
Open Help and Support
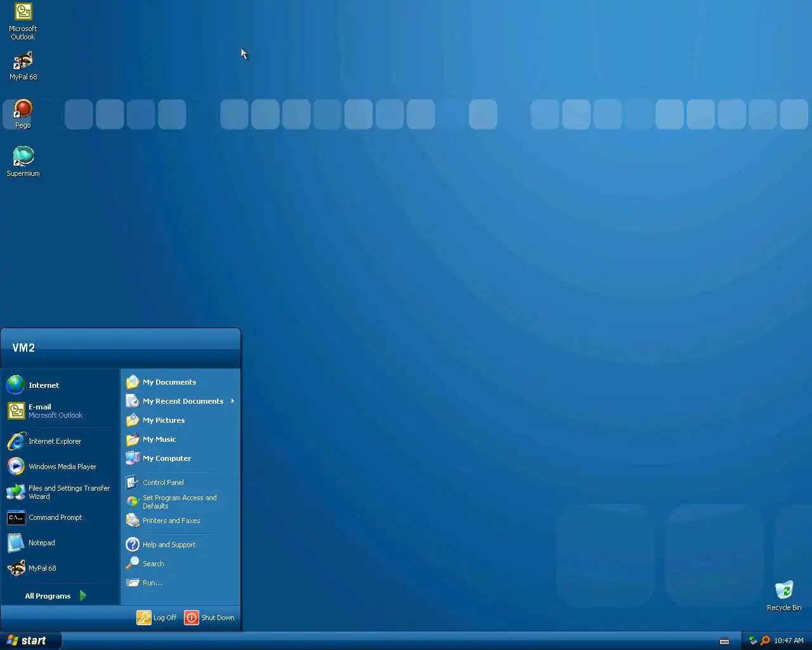(180, 545)
